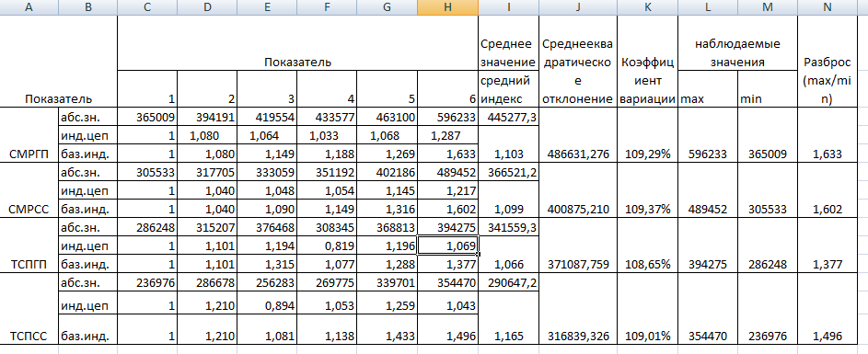This screenshot has height=354, width=868.
Task: Click the mean value 290647,2
Action: [508, 282]
